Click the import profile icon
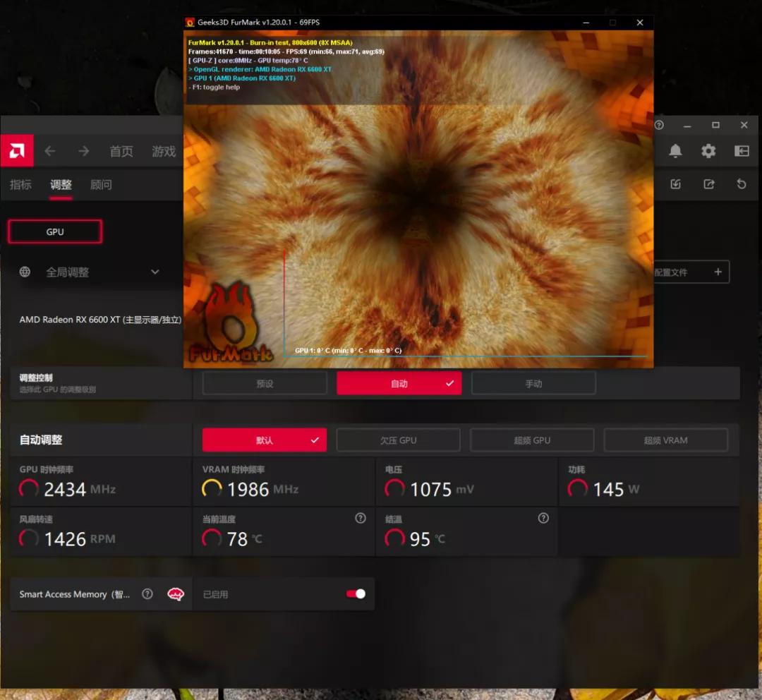This screenshot has height=700, width=762. click(x=675, y=183)
